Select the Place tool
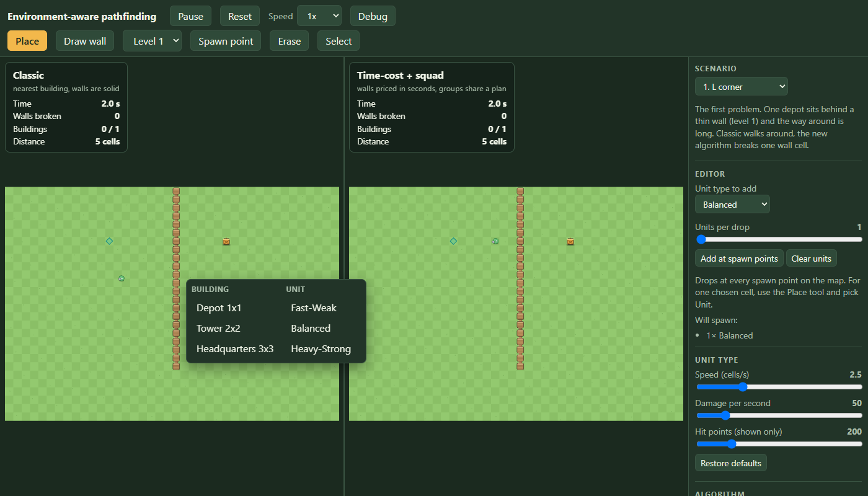This screenshot has height=496, width=868. coord(27,41)
